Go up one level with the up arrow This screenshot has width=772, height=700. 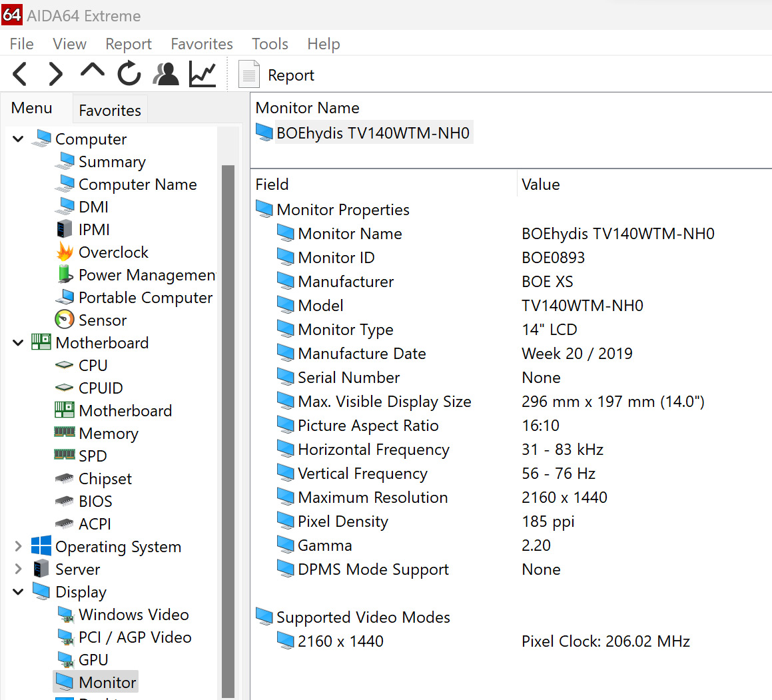pos(92,71)
